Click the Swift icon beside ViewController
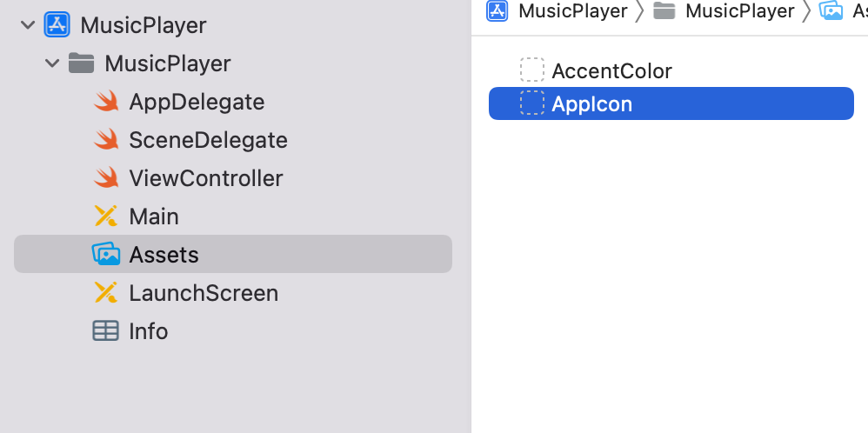 tap(106, 177)
